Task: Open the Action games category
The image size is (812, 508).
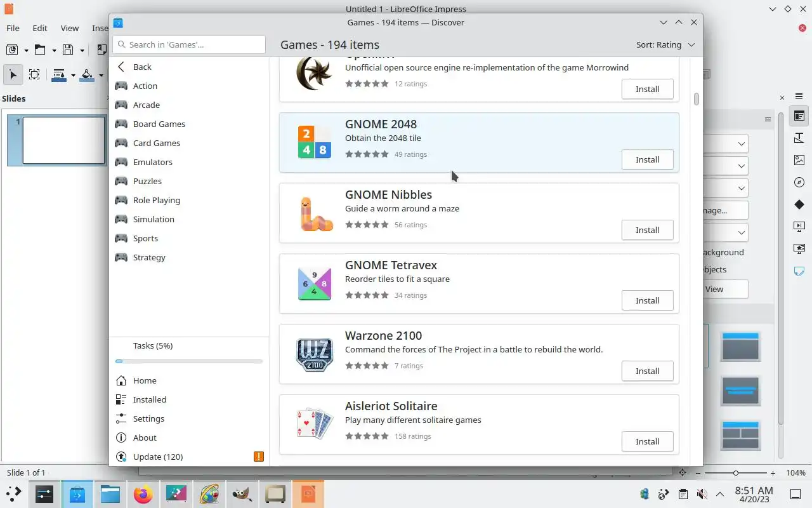Action: point(189,86)
